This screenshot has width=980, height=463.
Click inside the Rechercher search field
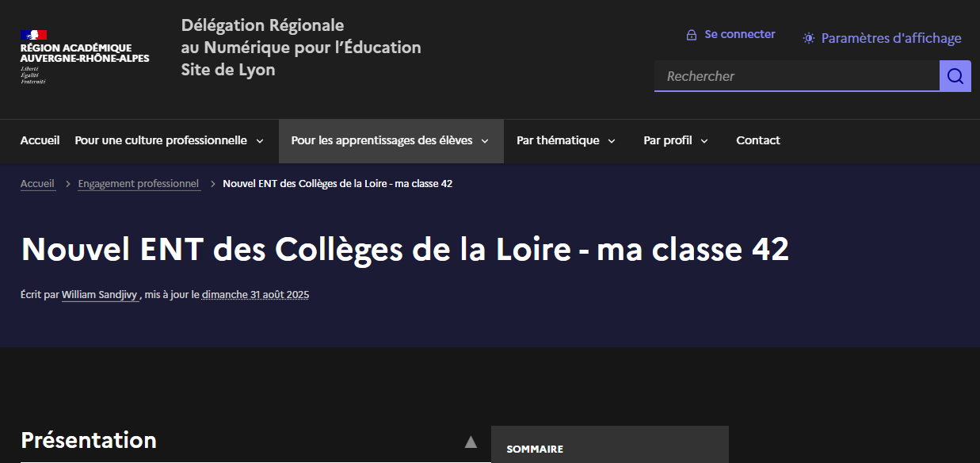pos(792,75)
